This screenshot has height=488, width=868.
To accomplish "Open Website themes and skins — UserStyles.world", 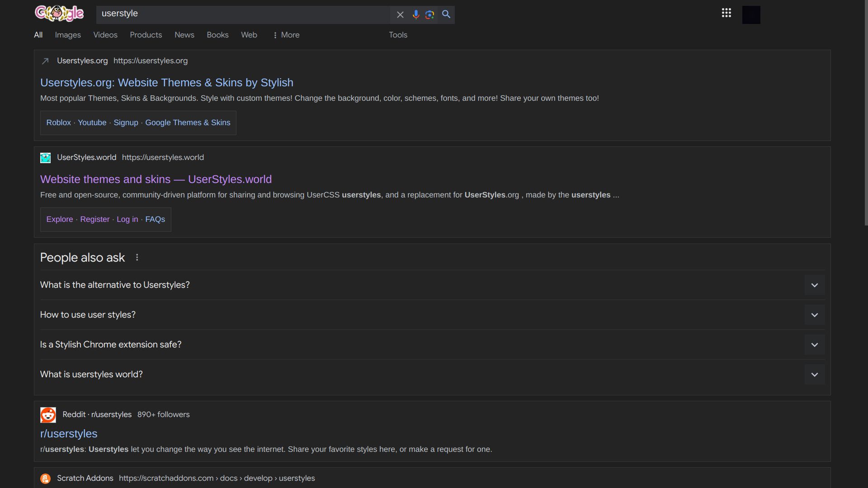I will point(156,179).
